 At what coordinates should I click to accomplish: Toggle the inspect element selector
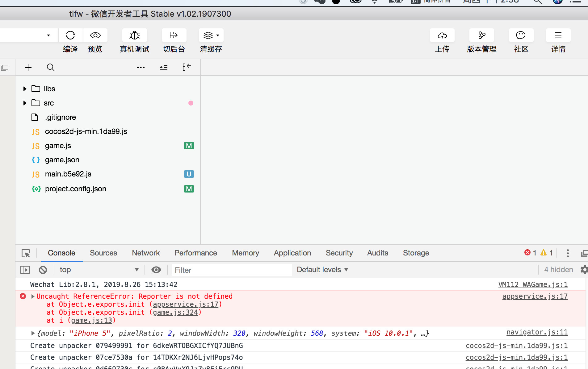[x=26, y=253]
